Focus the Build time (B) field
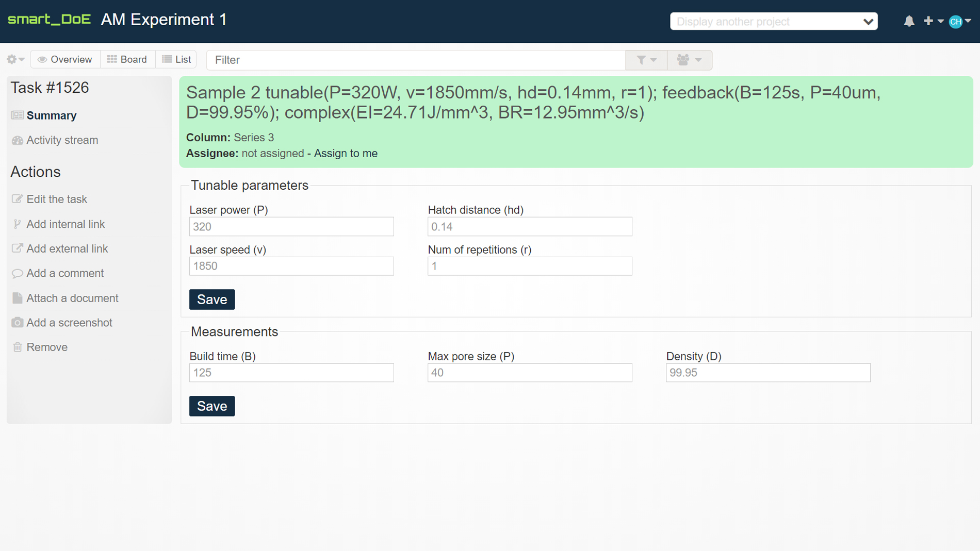The image size is (980, 551). coord(291,373)
